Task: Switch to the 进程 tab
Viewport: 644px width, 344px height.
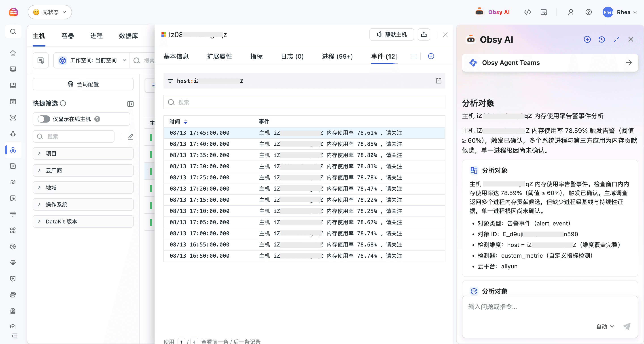Action: tap(97, 36)
